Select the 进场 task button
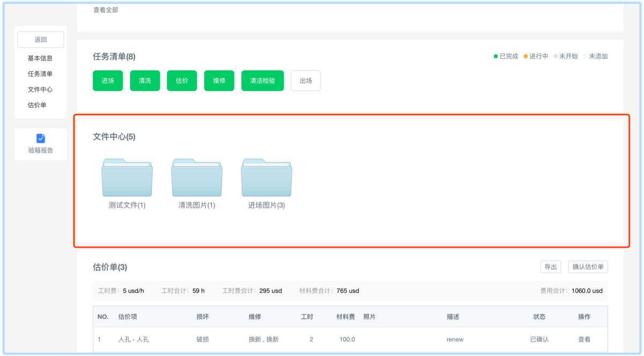 [x=108, y=80]
